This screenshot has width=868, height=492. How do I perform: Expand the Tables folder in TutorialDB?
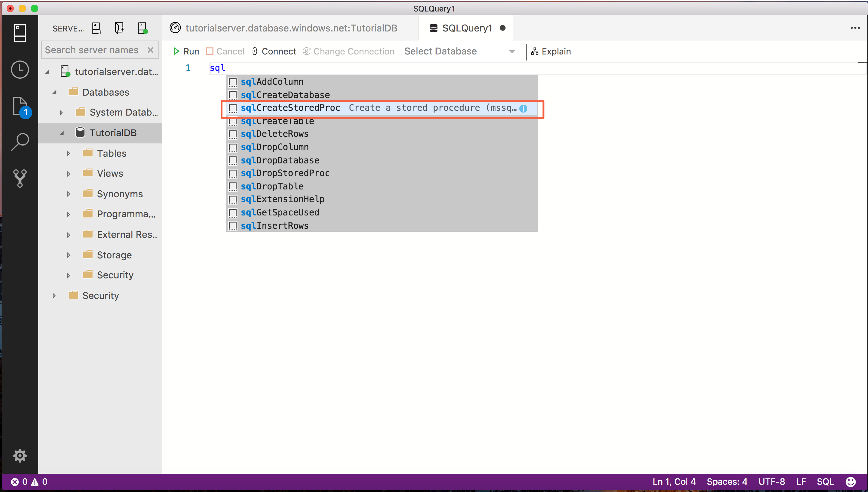pyautogui.click(x=69, y=153)
